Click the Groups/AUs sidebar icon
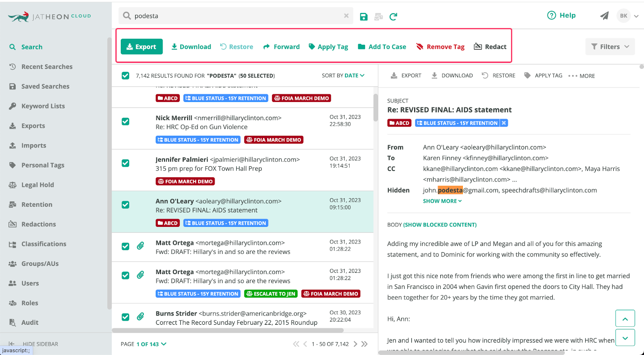 [12, 264]
